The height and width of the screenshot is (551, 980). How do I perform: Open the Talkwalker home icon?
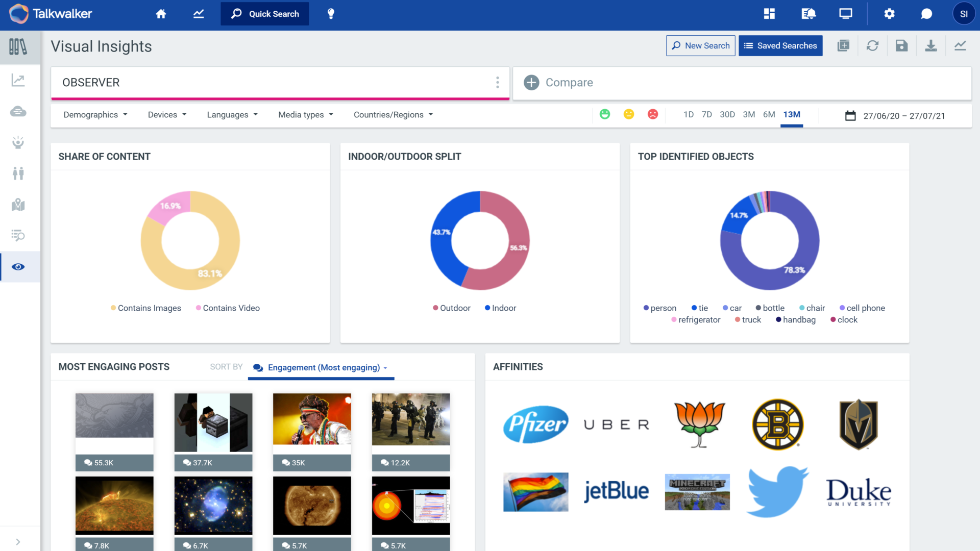[161, 14]
